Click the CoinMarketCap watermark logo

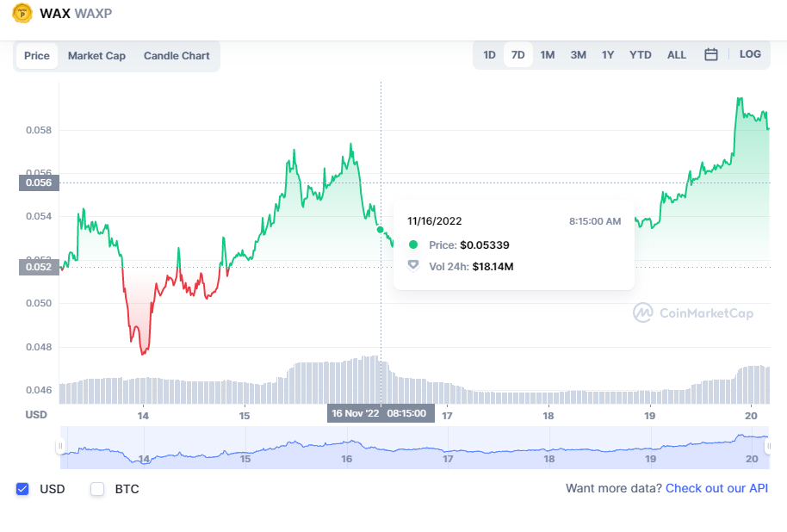coord(693,312)
